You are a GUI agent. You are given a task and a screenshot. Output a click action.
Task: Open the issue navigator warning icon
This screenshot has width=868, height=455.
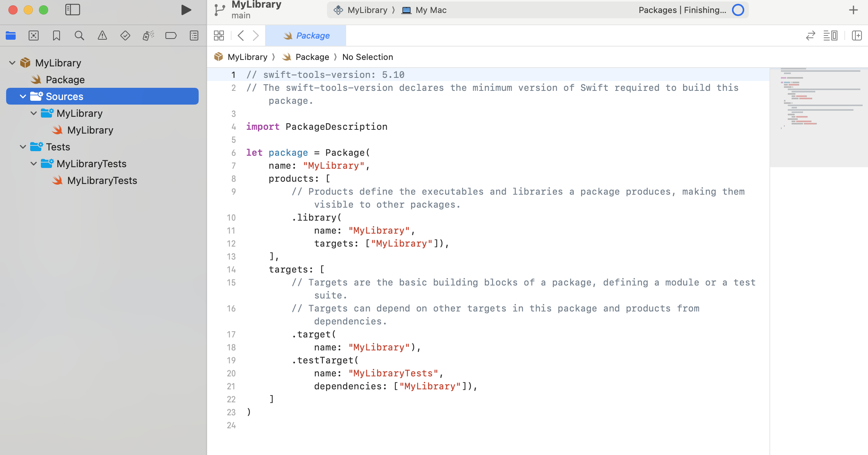pos(102,35)
